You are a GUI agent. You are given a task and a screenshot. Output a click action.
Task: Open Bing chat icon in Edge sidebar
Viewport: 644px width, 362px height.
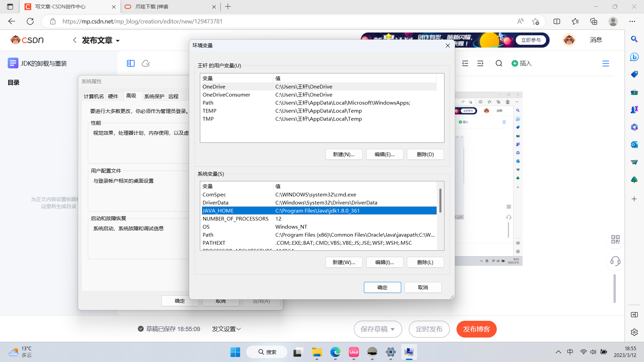tap(634, 57)
